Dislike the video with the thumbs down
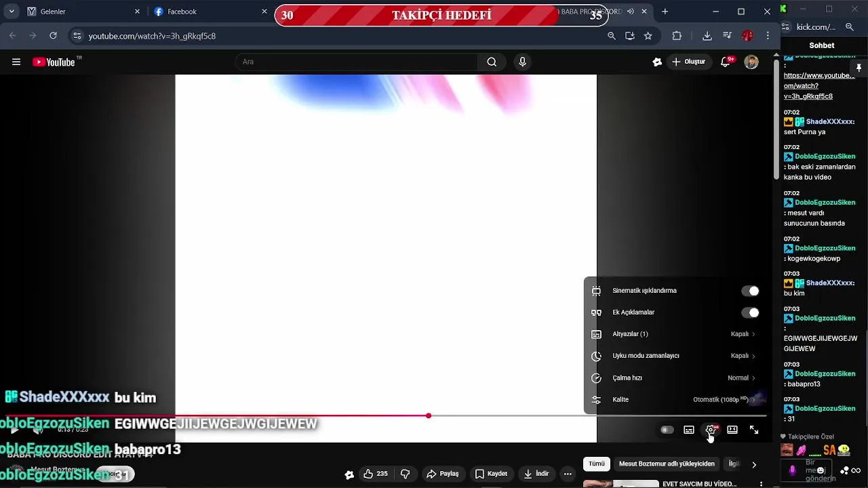 [406, 474]
